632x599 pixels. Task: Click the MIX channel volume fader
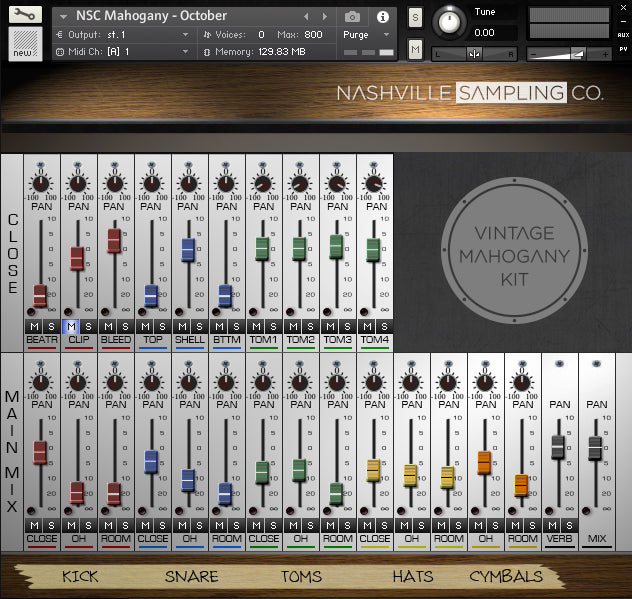click(x=596, y=449)
